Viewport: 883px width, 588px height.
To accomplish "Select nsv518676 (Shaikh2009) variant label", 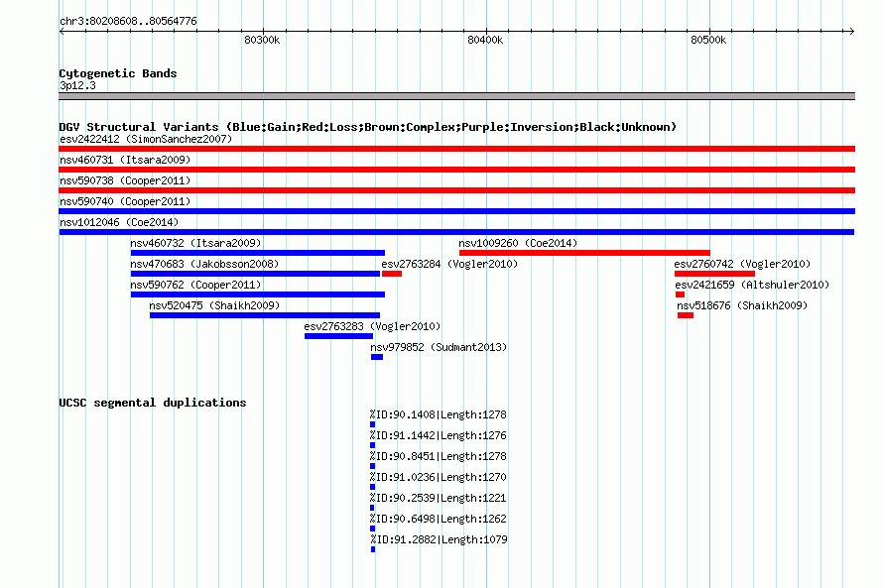I will tap(742, 305).
